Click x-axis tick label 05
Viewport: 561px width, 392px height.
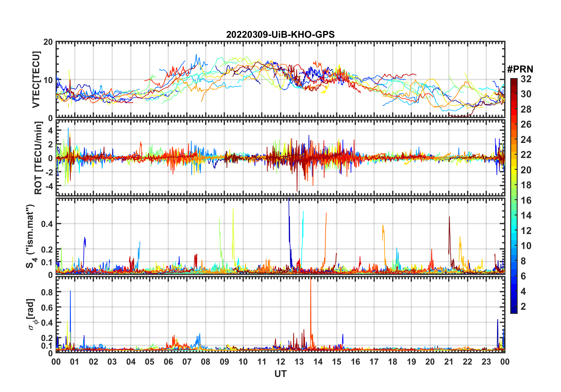[x=150, y=362]
